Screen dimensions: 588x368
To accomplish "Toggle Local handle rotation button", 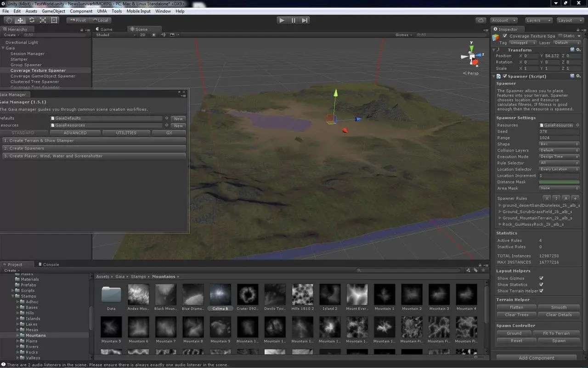I will pos(100,20).
